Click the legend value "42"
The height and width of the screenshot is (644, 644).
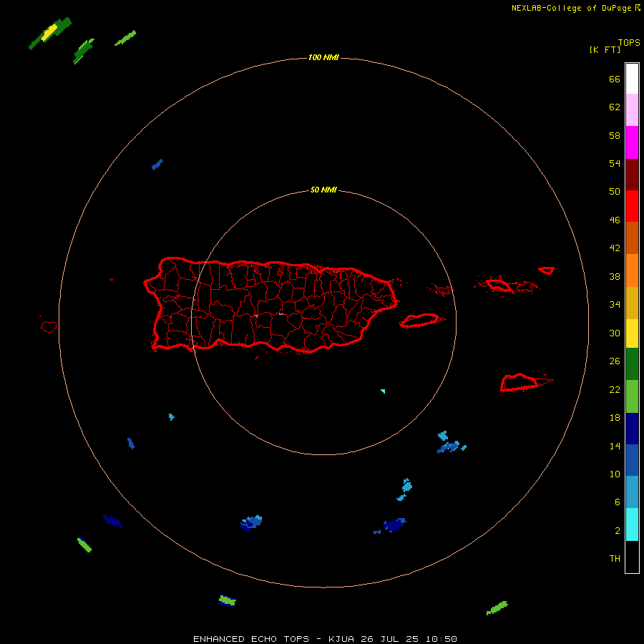point(615,248)
